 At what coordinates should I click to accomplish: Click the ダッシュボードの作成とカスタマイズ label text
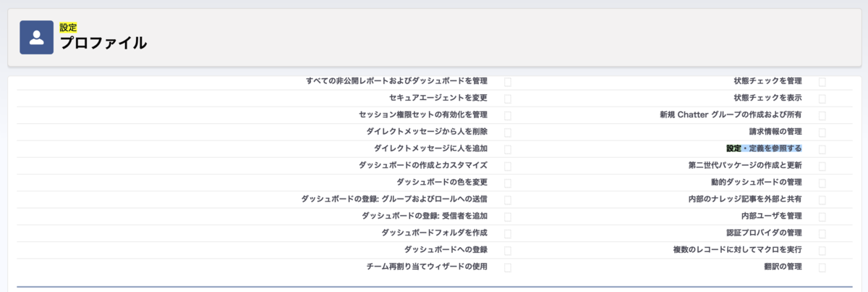click(423, 165)
